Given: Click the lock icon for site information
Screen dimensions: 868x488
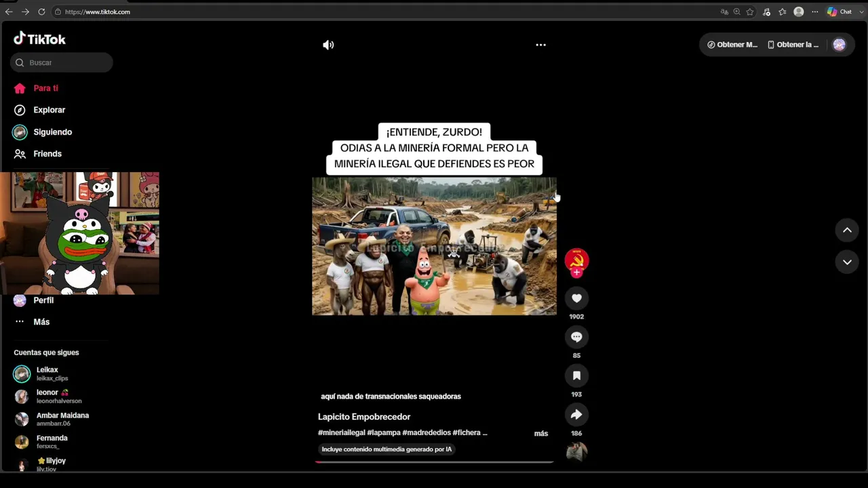Looking at the screenshot, I should click(58, 12).
